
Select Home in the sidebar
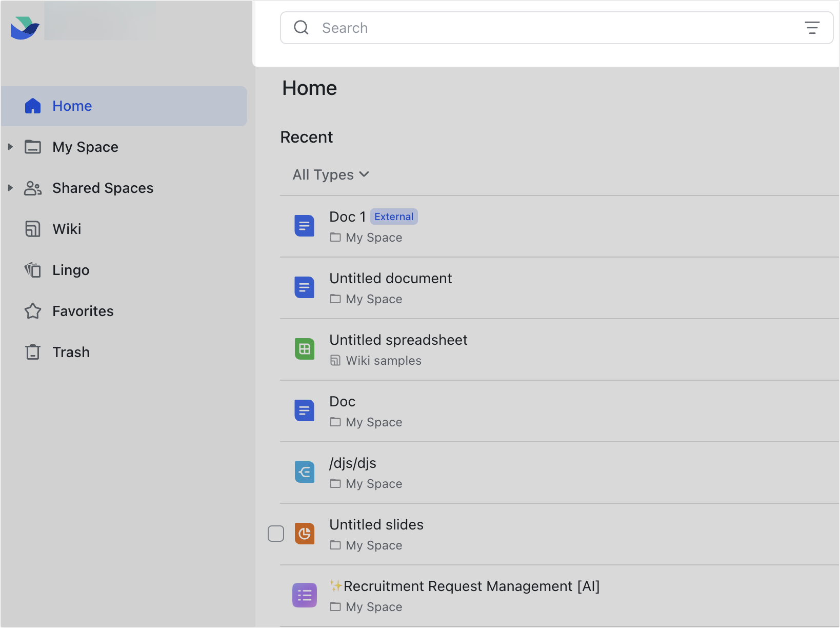point(72,106)
